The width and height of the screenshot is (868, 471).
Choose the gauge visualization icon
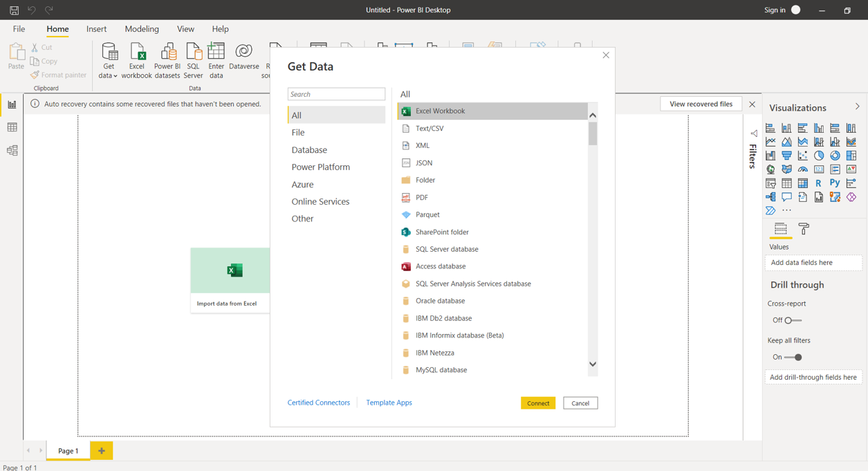click(x=803, y=169)
